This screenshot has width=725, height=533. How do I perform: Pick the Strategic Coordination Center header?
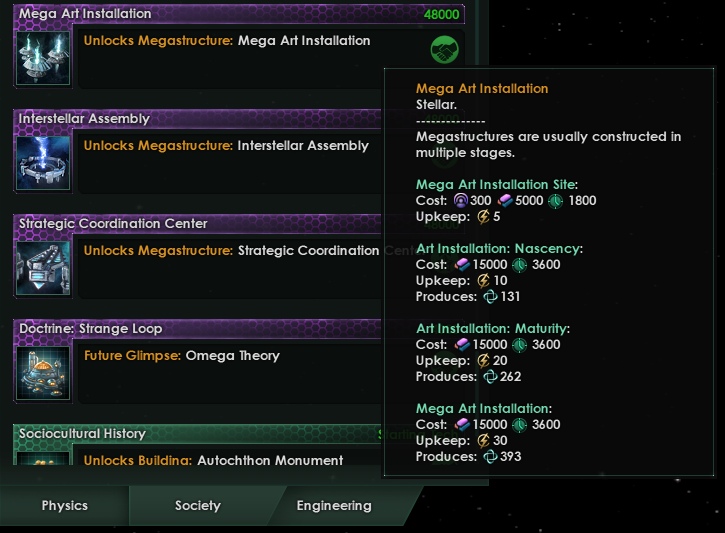[x=200, y=224]
